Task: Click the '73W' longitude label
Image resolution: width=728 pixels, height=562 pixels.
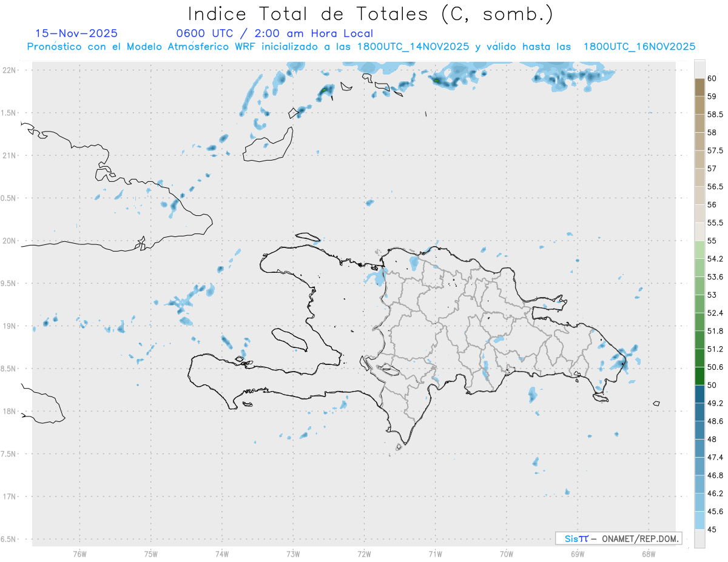Action: click(293, 554)
